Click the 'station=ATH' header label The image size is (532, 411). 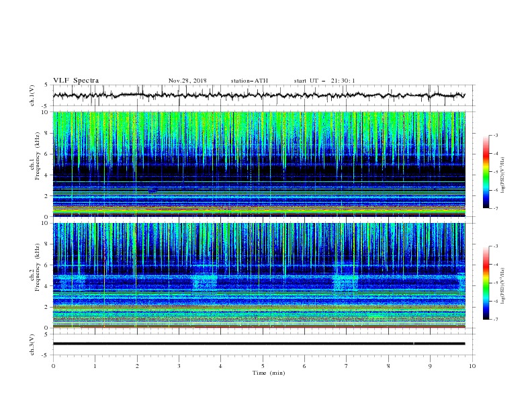coord(249,81)
